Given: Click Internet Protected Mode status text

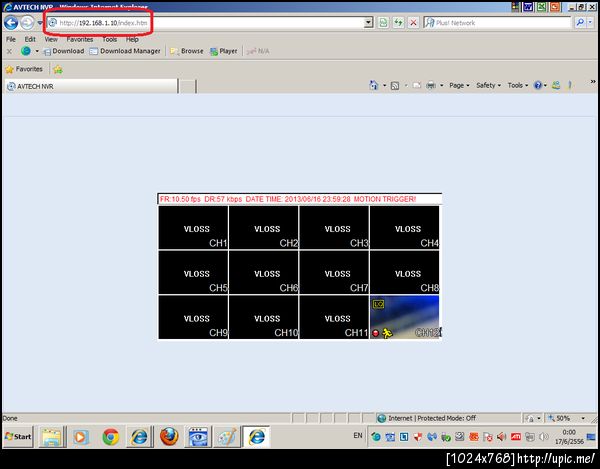Looking at the screenshot, I should (x=432, y=418).
